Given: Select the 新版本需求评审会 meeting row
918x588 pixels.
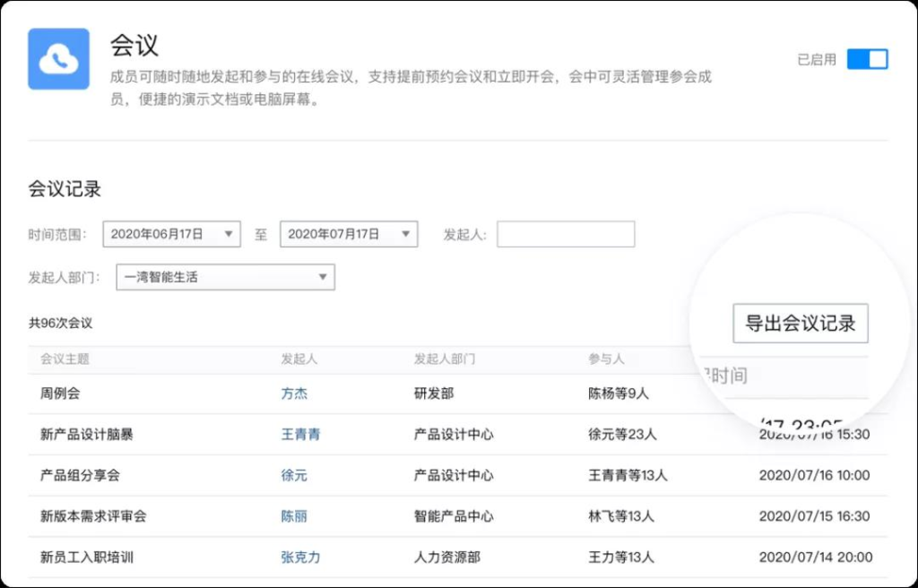Looking at the screenshot, I should [93, 516].
